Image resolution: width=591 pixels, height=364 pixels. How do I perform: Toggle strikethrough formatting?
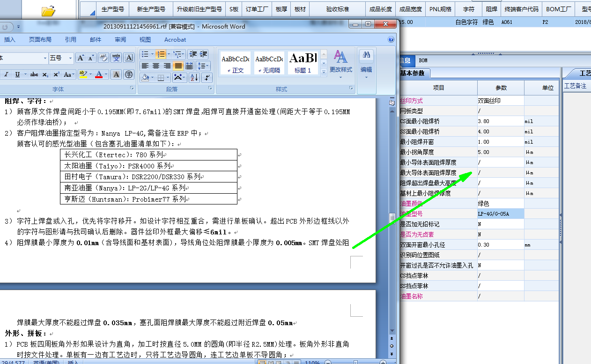click(x=34, y=74)
